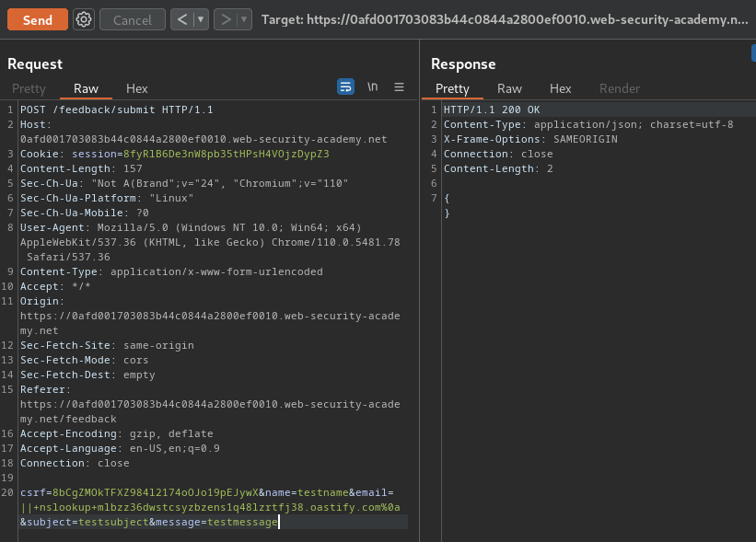This screenshot has width=756, height=542.
Task: Place cursor at message=testmessage end
Action: [x=278, y=523]
